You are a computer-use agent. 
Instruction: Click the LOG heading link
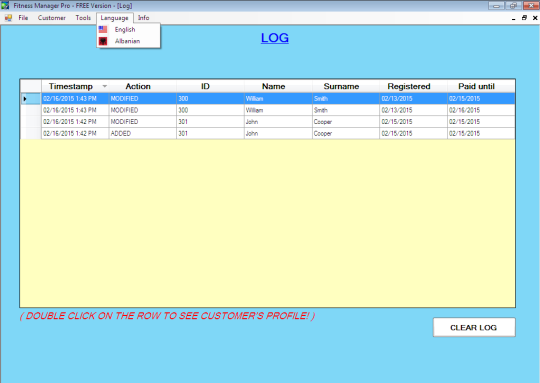click(275, 38)
